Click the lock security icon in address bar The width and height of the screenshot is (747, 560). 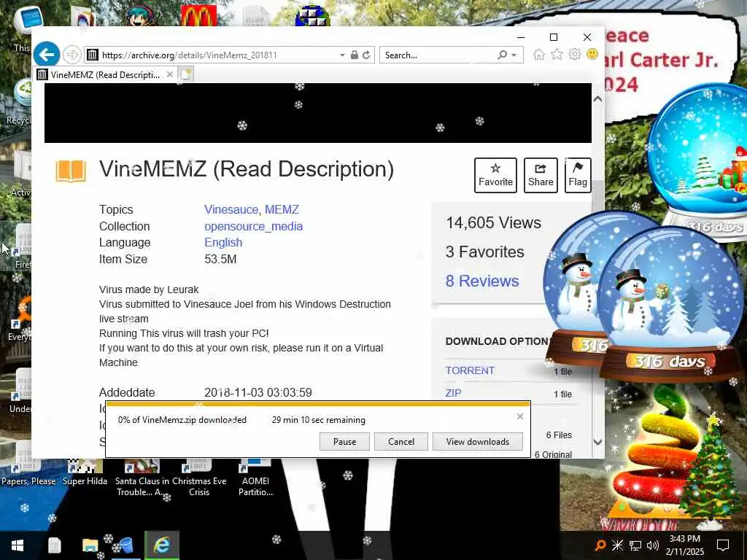(354, 55)
